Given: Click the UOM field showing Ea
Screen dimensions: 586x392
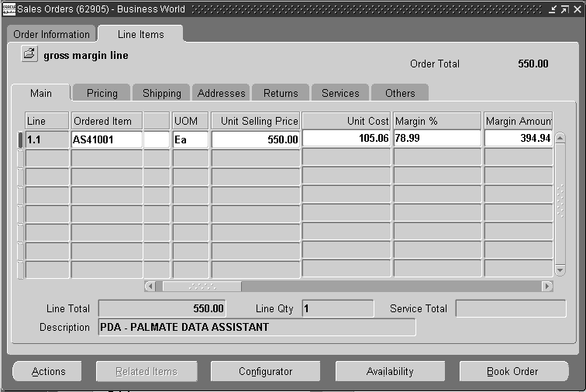Looking at the screenshot, I should click(x=191, y=139).
